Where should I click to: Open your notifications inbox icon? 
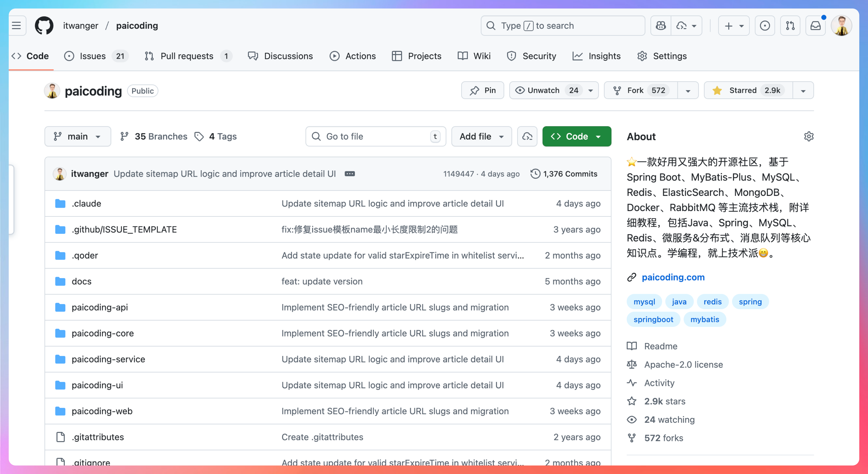(x=815, y=25)
